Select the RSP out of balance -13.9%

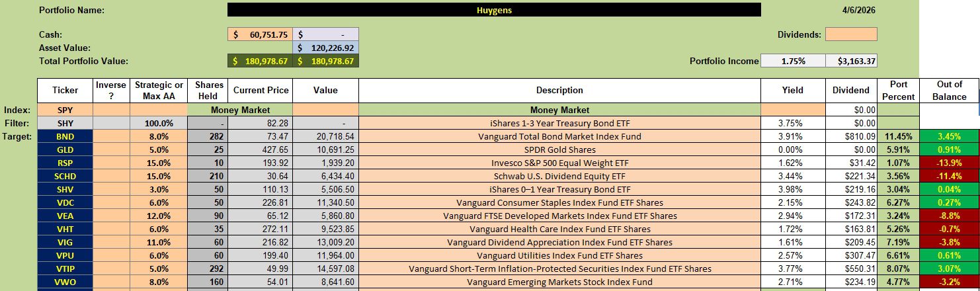tap(949, 163)
